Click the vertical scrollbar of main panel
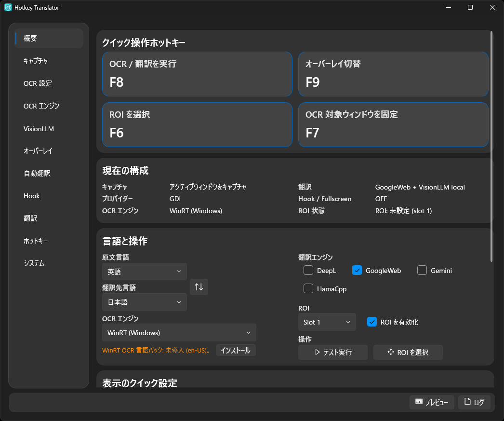 (491, 146)
